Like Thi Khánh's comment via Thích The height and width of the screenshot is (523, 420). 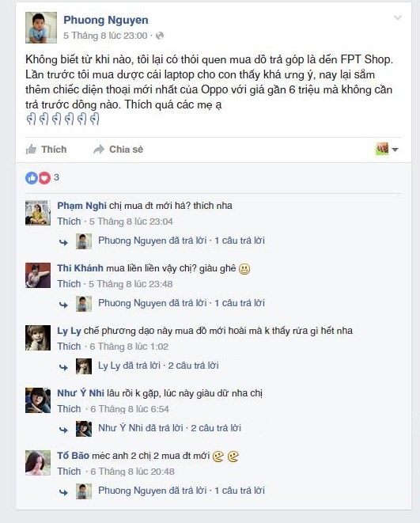pos(69,284)
